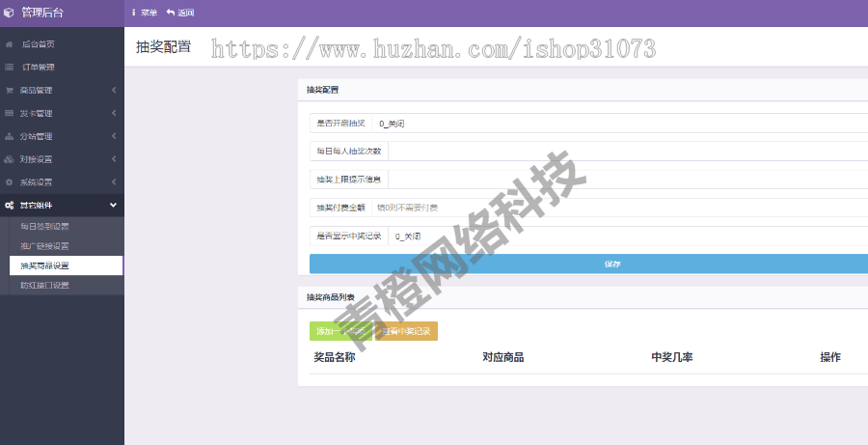Click the blue 保存 button
868x445 pixels.
click(588, 264)
